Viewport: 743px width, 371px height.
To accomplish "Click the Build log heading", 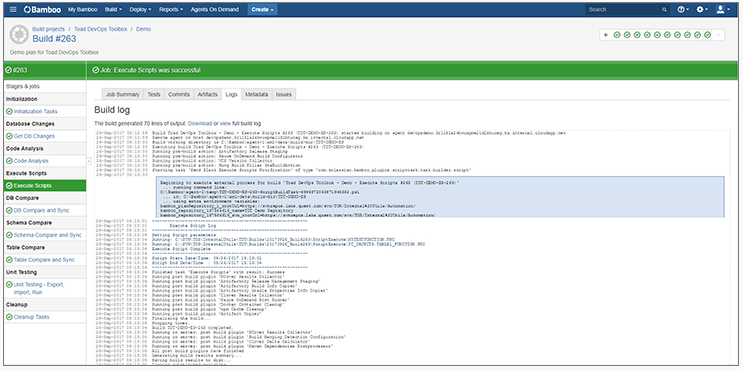I will pyautogui.click(x=112, y=110).
